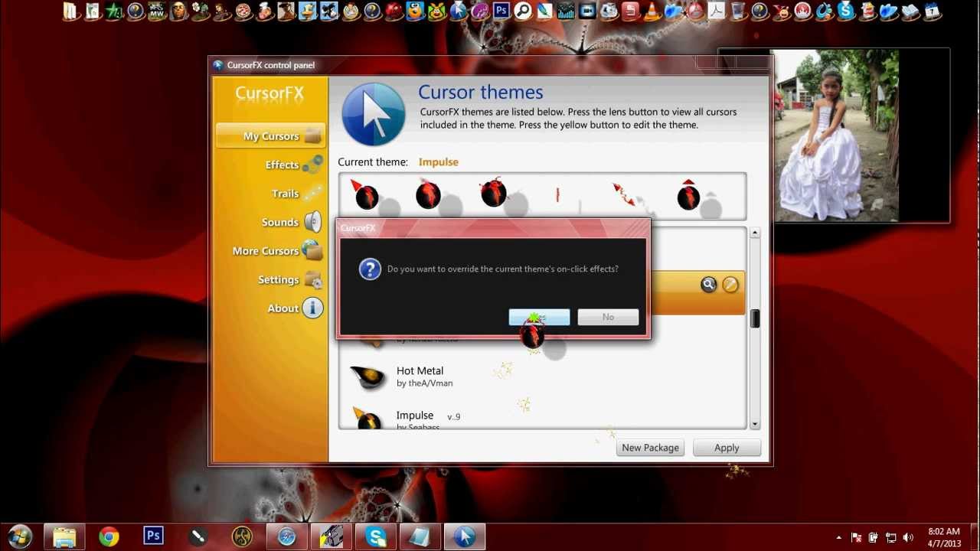
Task: Click the theme list scrollbar up arrow
Action: [x=755, y=233]
